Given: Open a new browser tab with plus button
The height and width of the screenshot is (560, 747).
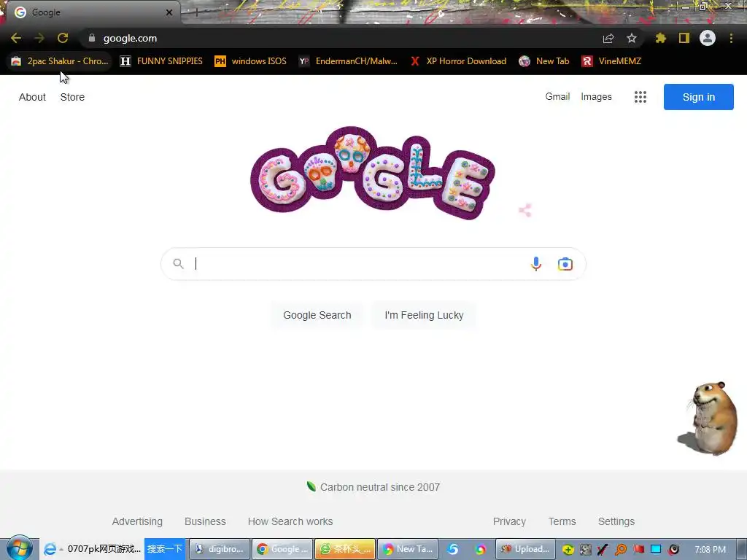Looking at the screenshot, I should [x=196, y=12].
